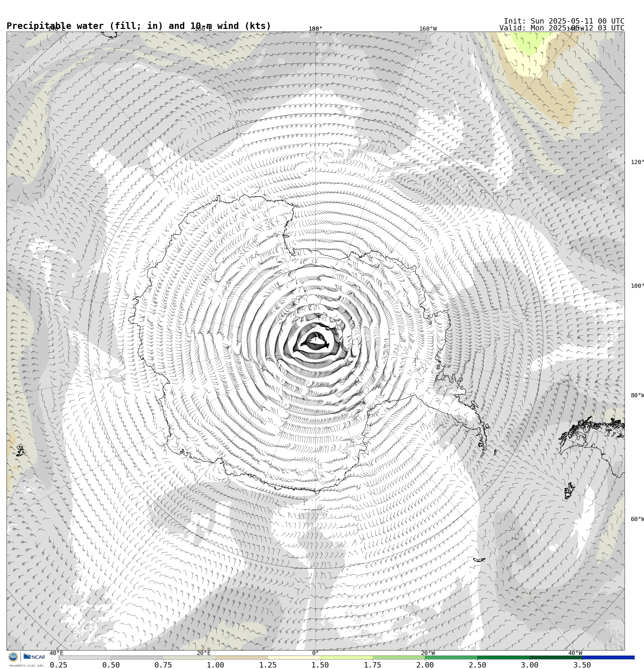Click the map title 'Precipitable water (fill; in) and 10-m wind (kts)'

click(139, 26)
